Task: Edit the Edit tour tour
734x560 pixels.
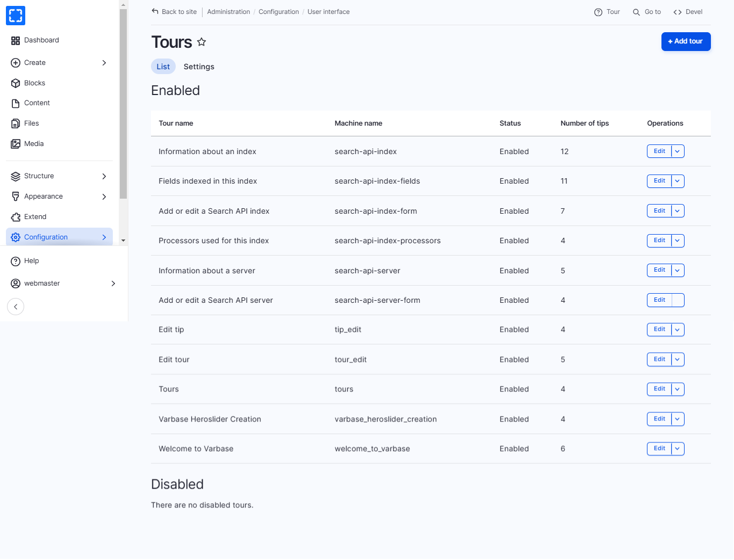Action: 659,359
